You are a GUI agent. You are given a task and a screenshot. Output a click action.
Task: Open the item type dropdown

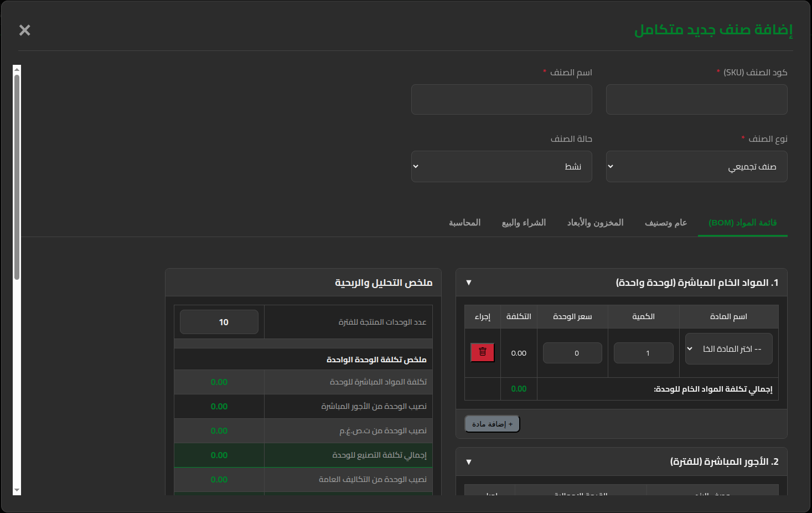click(696, 167)
